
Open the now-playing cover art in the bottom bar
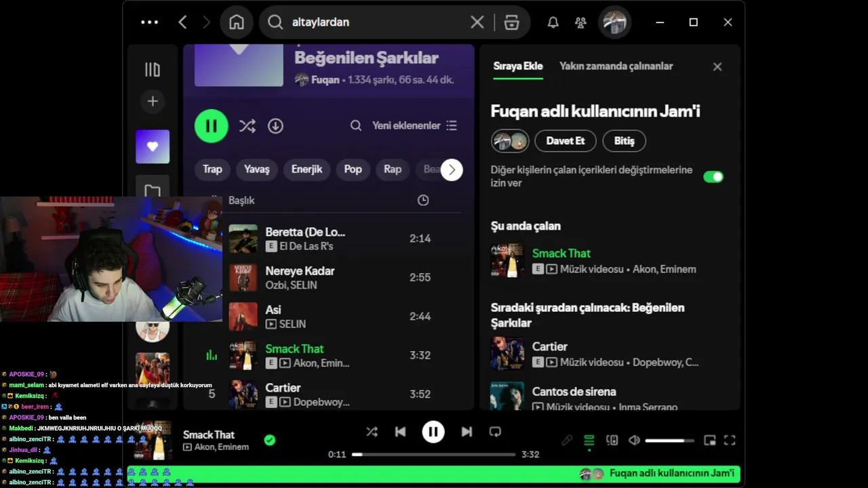[x=153, y=440]
